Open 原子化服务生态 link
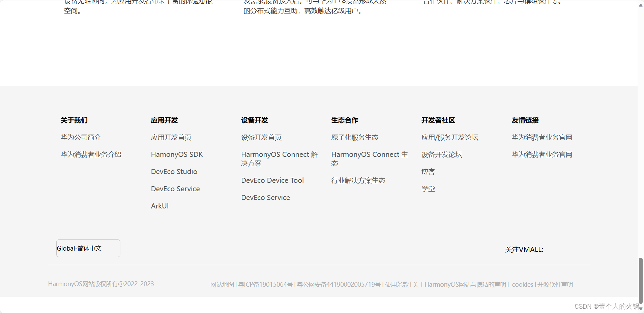 click(355, 137)
